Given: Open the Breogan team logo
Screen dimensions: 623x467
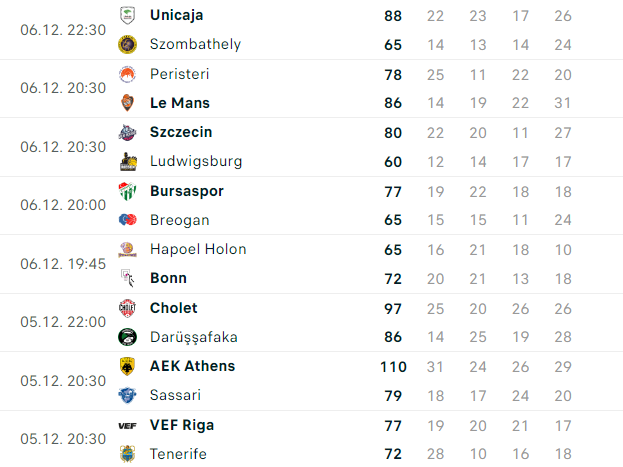Looking at the screenshot, I should click(128, 219).
